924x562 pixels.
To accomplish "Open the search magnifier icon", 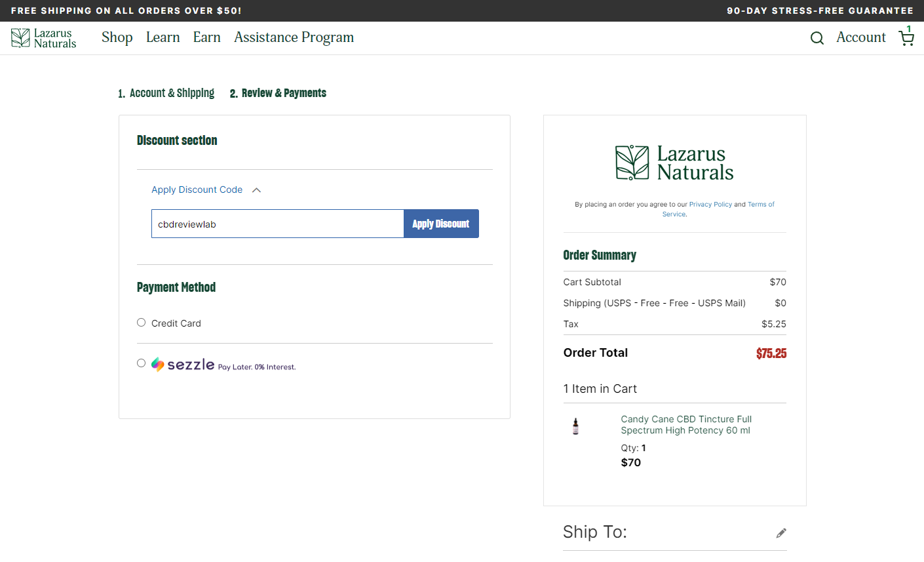I will pos(817,38).
